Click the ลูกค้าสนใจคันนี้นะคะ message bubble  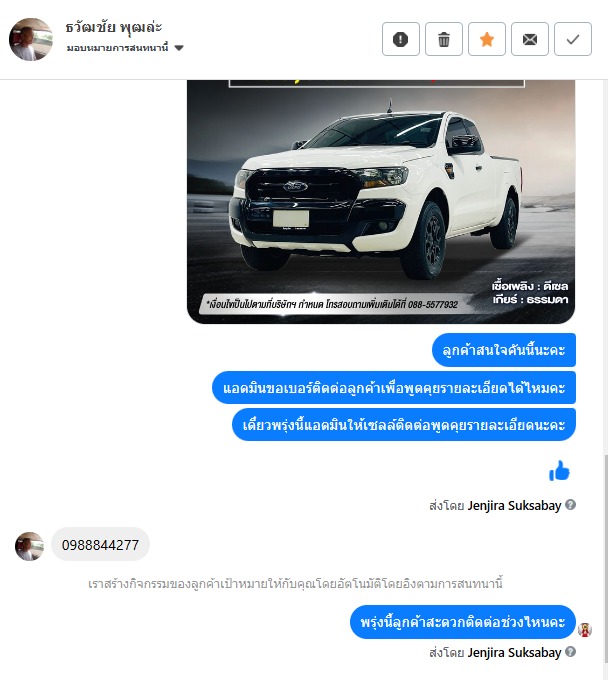(x=504, y=350)
